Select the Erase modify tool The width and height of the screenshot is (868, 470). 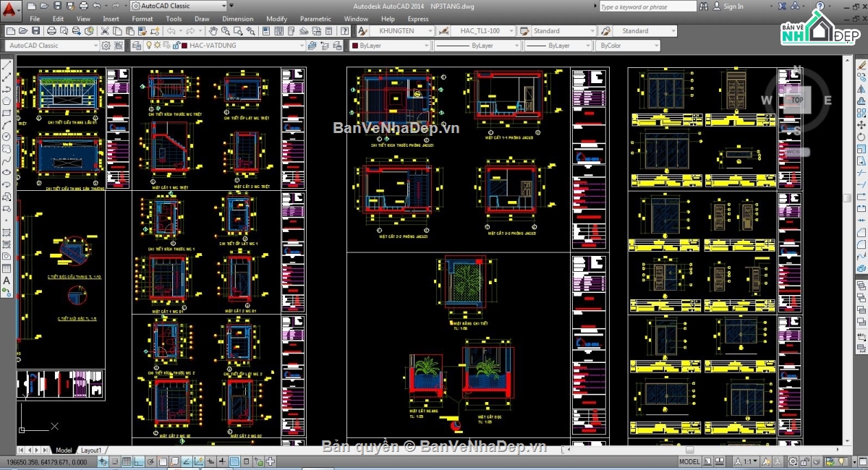click(x=861, y=64)
